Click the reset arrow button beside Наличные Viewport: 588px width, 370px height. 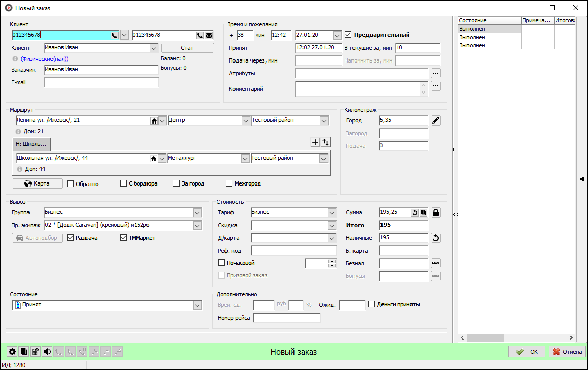[x=435, y=238]
